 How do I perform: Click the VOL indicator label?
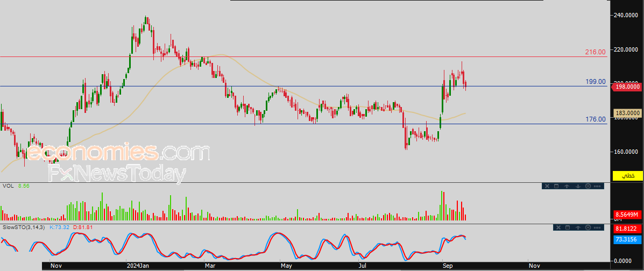coord(8,186)
